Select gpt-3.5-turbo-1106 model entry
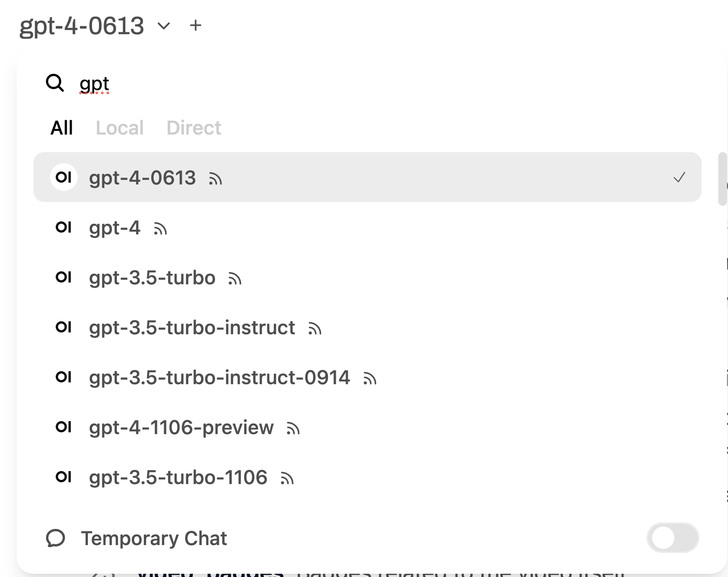 click(178, 477)
